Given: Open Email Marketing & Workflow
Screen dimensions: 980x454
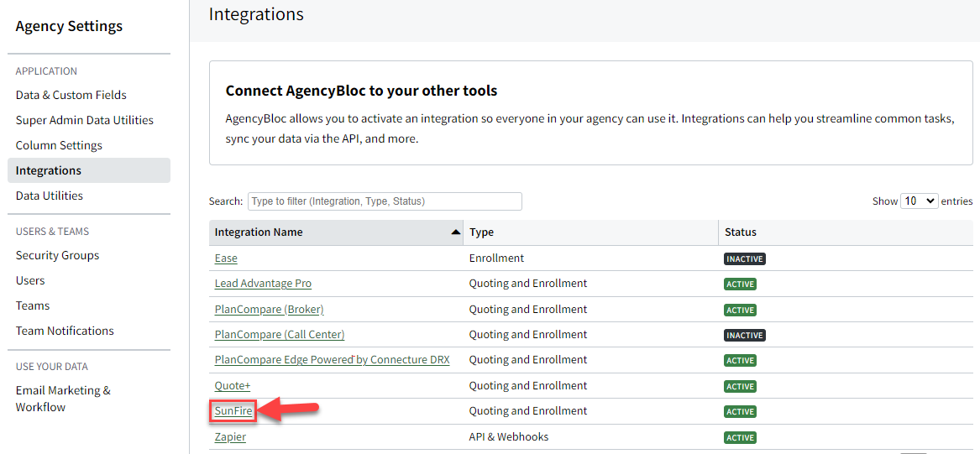Looking at the screenshot, I should coord(63,399).
